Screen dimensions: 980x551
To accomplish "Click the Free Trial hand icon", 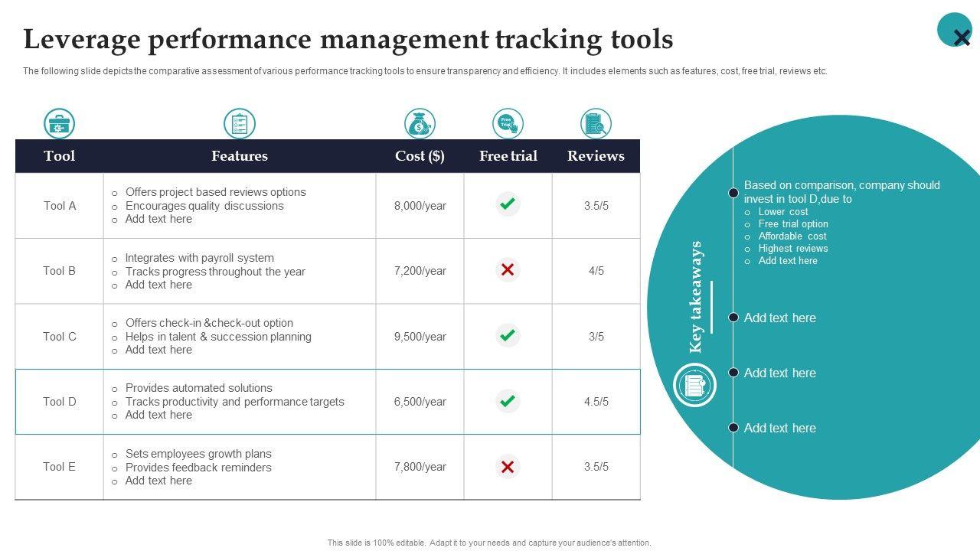I will [508, 124].
